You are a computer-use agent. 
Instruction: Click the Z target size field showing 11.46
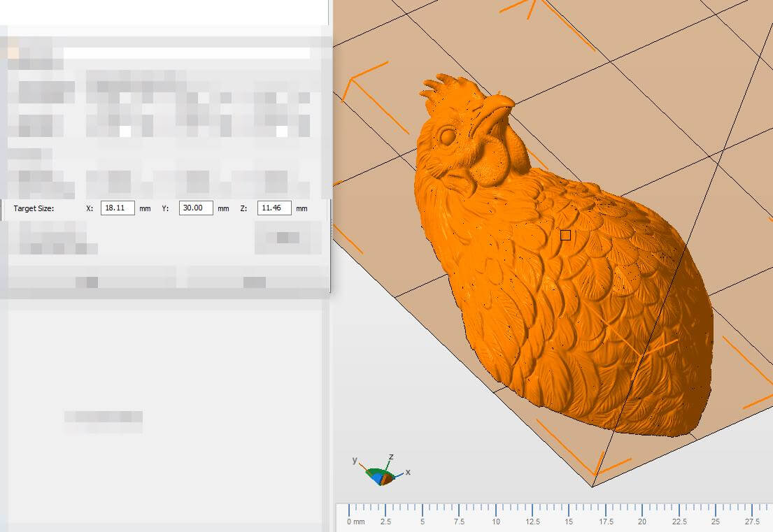point(274,208)
